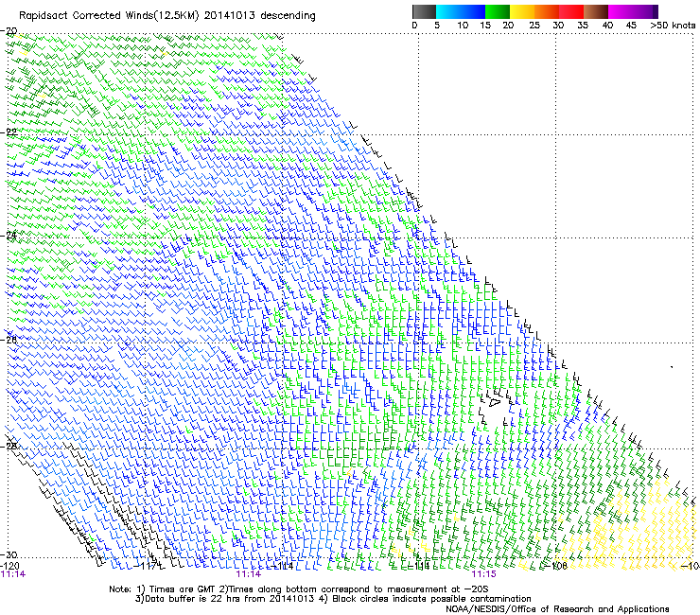The image size is (700, 615).
Task: Click the -114 longitude axis label
Action: pyautogui.click(x=282, y=566)
